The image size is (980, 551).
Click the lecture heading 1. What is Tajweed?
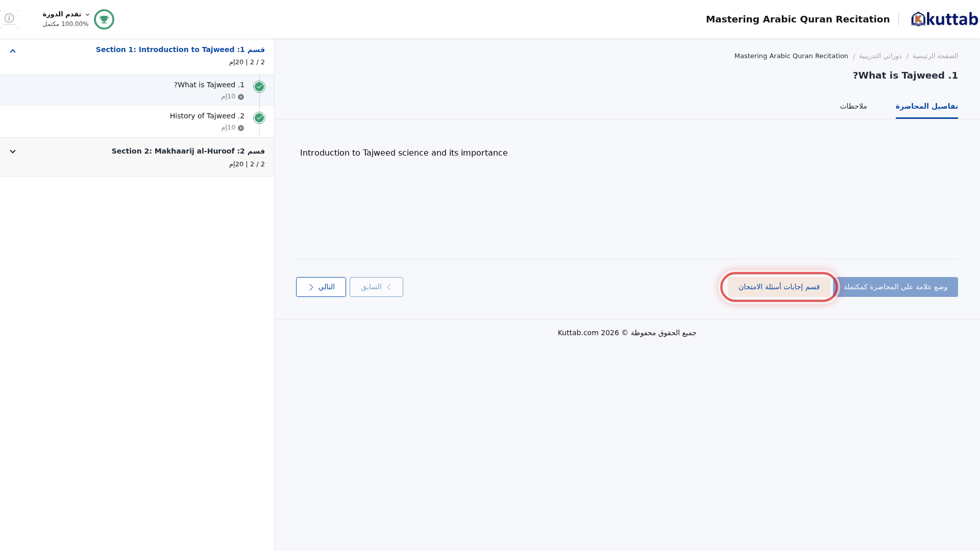(905, 76)
